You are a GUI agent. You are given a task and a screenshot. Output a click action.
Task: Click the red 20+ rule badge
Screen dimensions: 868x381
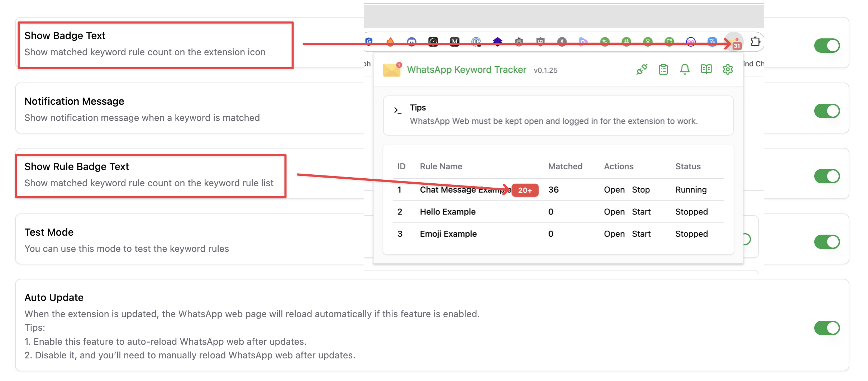pos(525,190)
